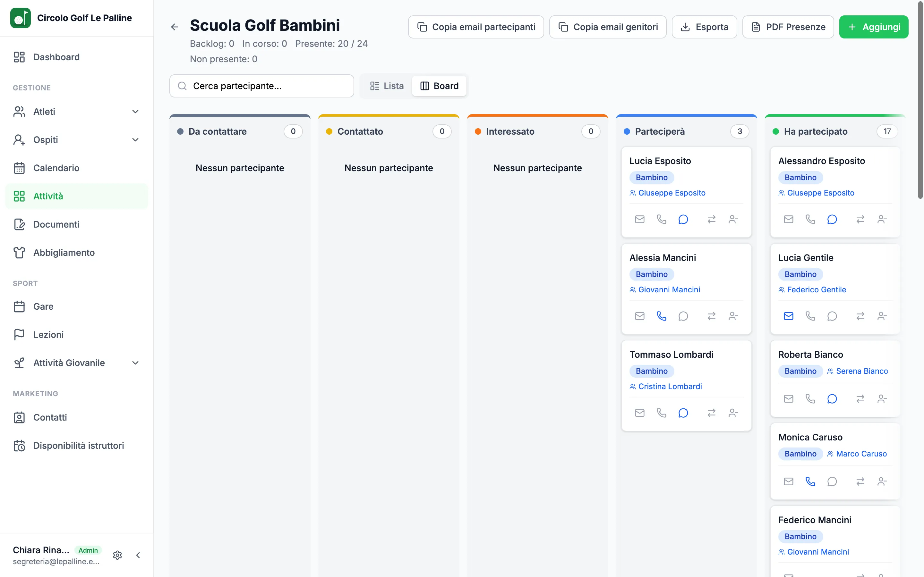This screenshot has height=577, width=924.
Task: Click the remove participant icon on Roberta Bianco's card
Action: point(882,399)
